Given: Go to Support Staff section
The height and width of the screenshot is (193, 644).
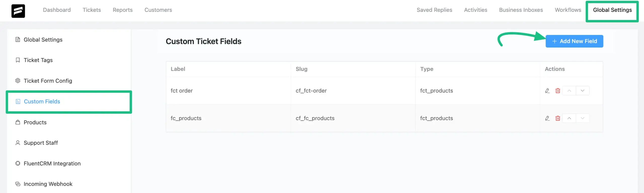Looking at the screenshot, I should point(41,143).
